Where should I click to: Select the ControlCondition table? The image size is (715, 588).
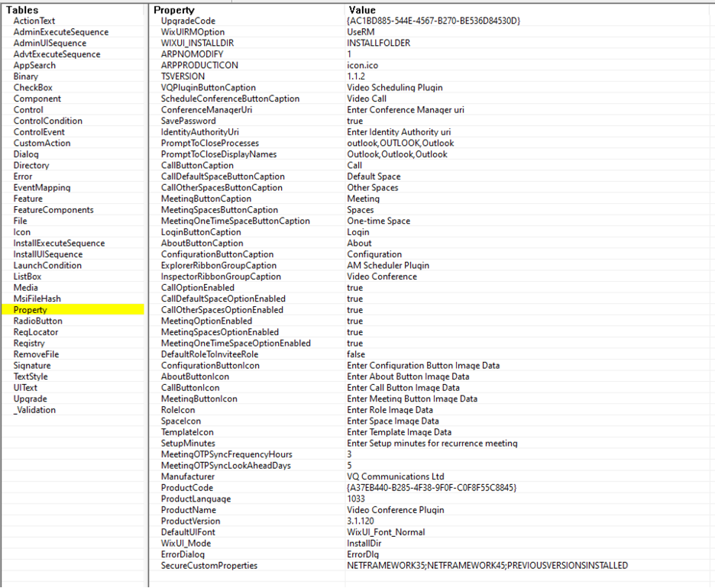(48, 121)
